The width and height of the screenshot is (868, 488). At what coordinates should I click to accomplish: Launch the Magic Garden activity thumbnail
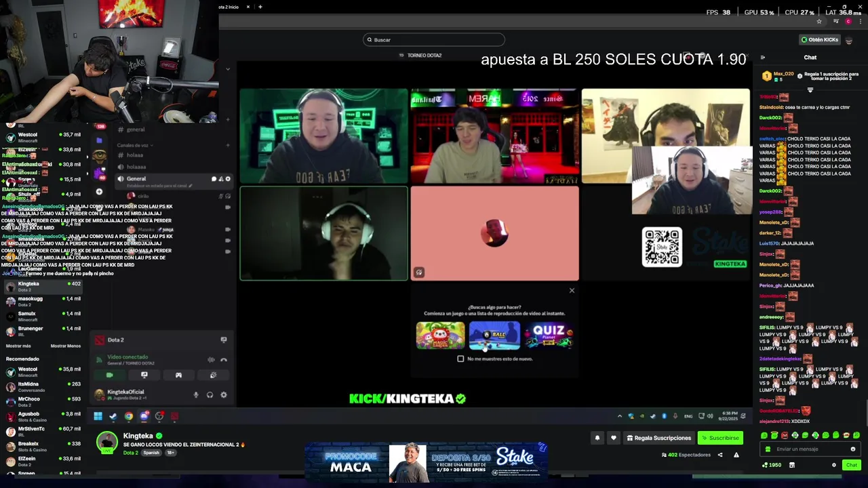click(x=440, y=335)
